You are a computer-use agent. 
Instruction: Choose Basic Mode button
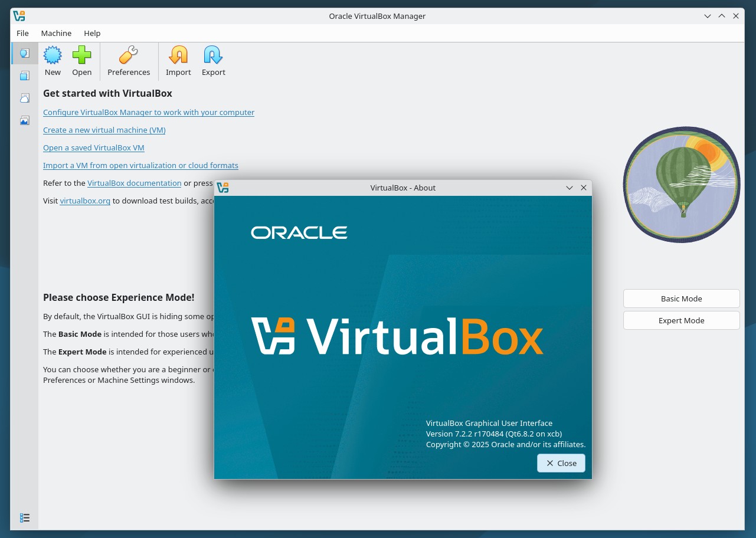(682, 298)
